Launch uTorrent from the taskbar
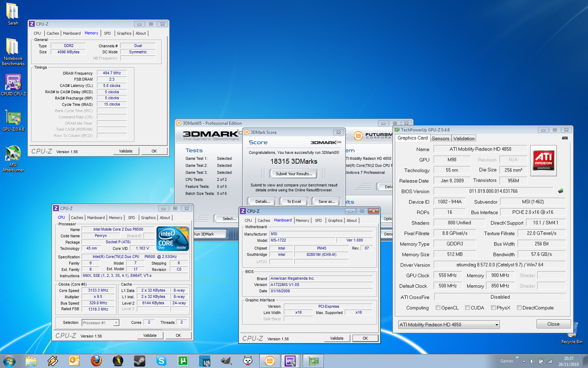 coord(183,361)
